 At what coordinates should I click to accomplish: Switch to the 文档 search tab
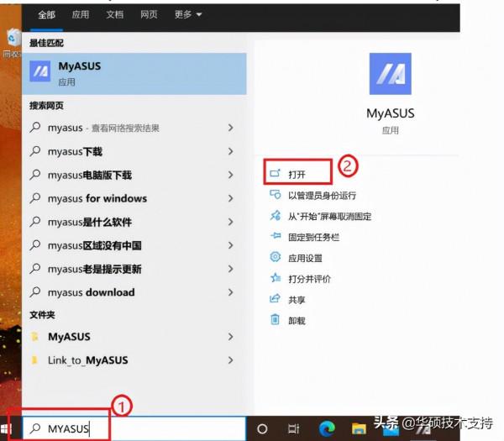tap(114, 14)
